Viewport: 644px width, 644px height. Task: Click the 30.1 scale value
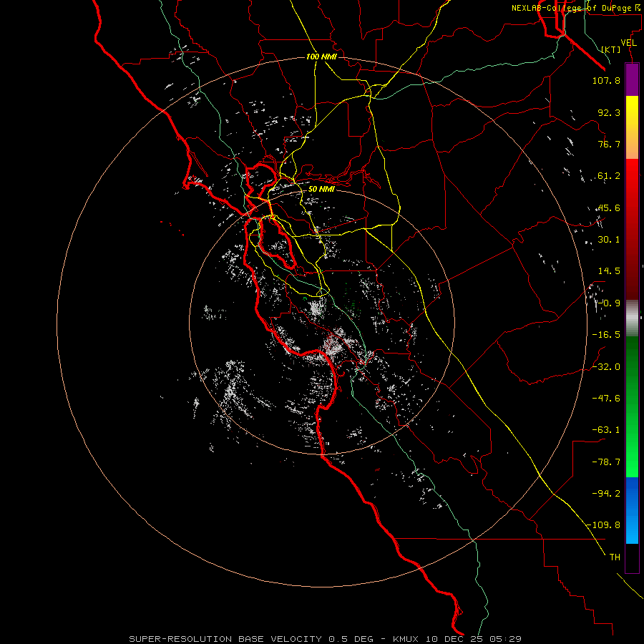[x=609, y=240]
